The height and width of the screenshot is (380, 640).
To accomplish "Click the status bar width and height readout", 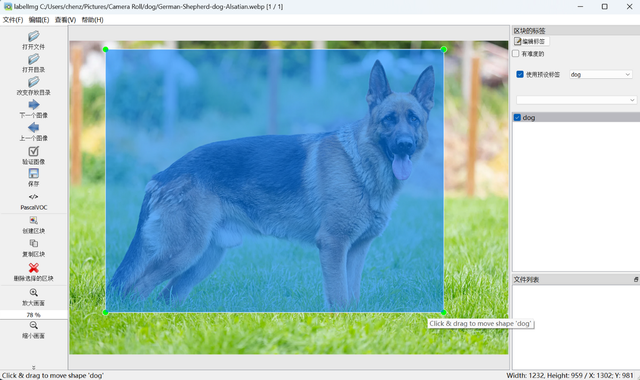I will (x=570, y=376).
